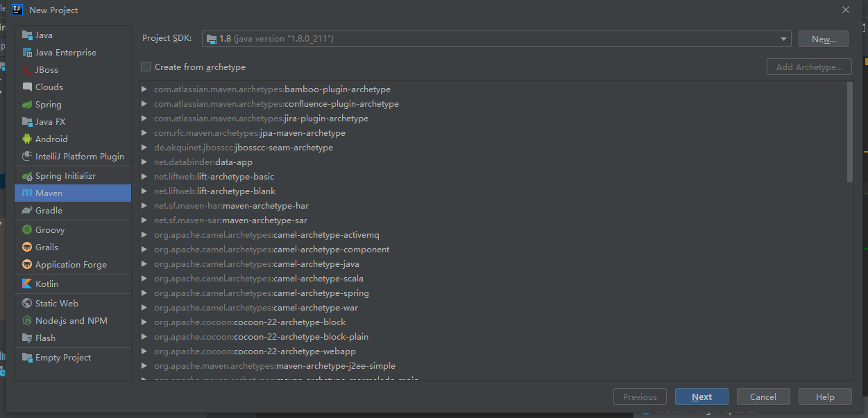This screenshot has height=418, width=868.
Task: Open the Project SDK dropdown arrow
Action: (x=783, y=39)
